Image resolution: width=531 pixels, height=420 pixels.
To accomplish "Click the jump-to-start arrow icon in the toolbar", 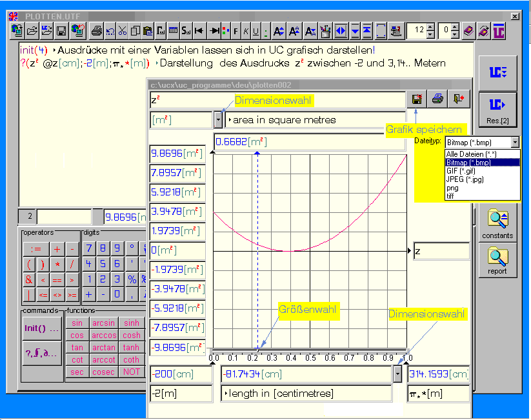I will point(199,31).
